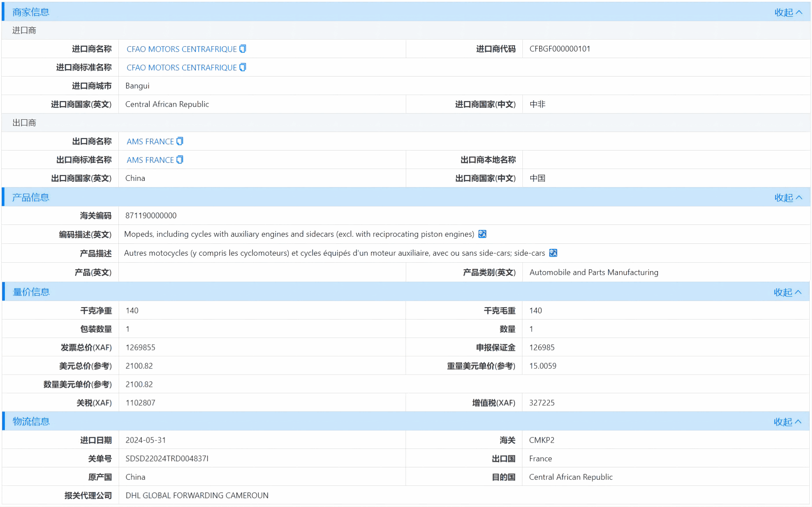This screenshot has height=507, width=812.
Task: Copy the importer standard name using its copy icon
Action: [242, 67]
